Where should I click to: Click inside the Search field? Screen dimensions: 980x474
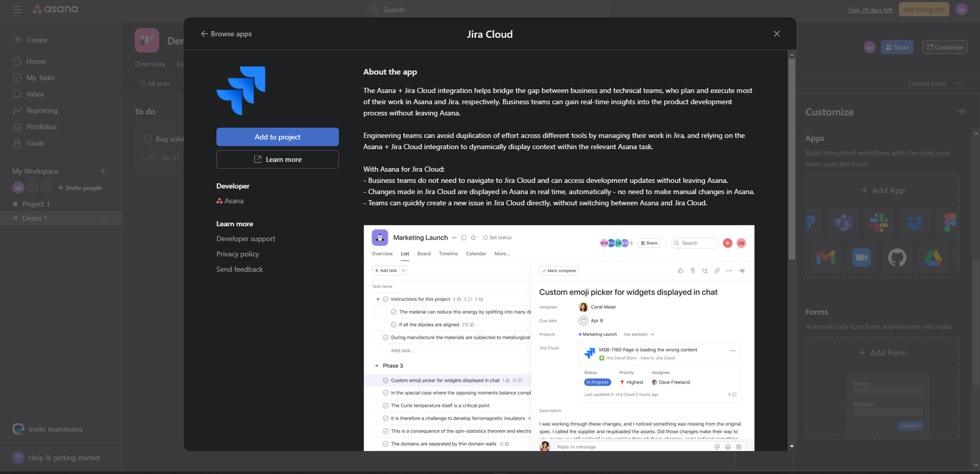coord(489,9)
